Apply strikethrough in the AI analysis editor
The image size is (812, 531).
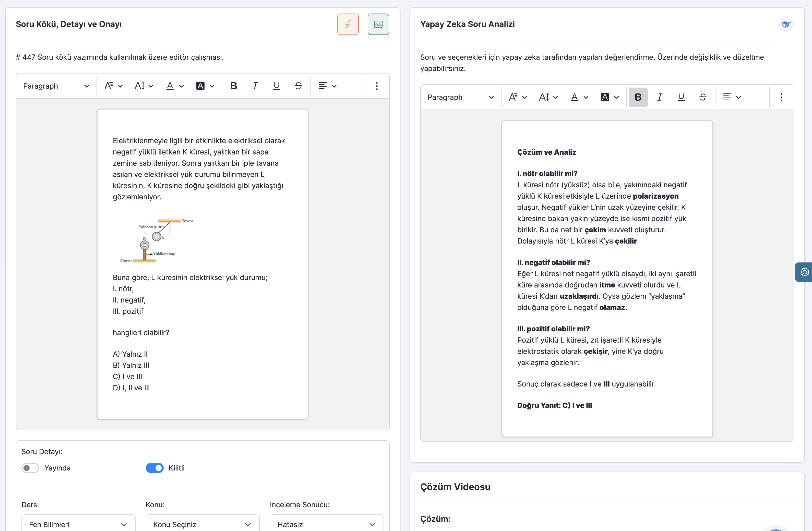point(702,97)
